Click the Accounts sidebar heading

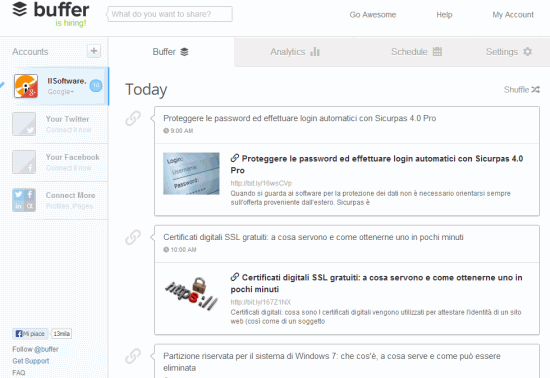tap(30, 52)
